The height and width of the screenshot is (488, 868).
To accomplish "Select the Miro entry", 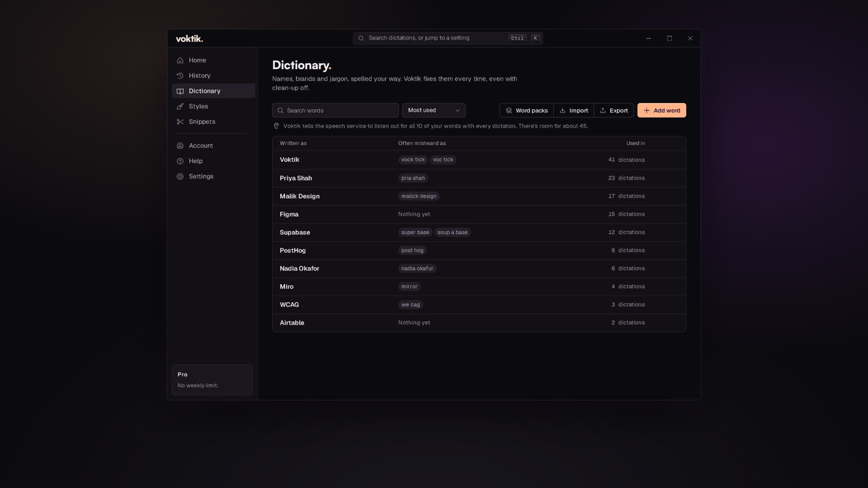I will [479, 287].
